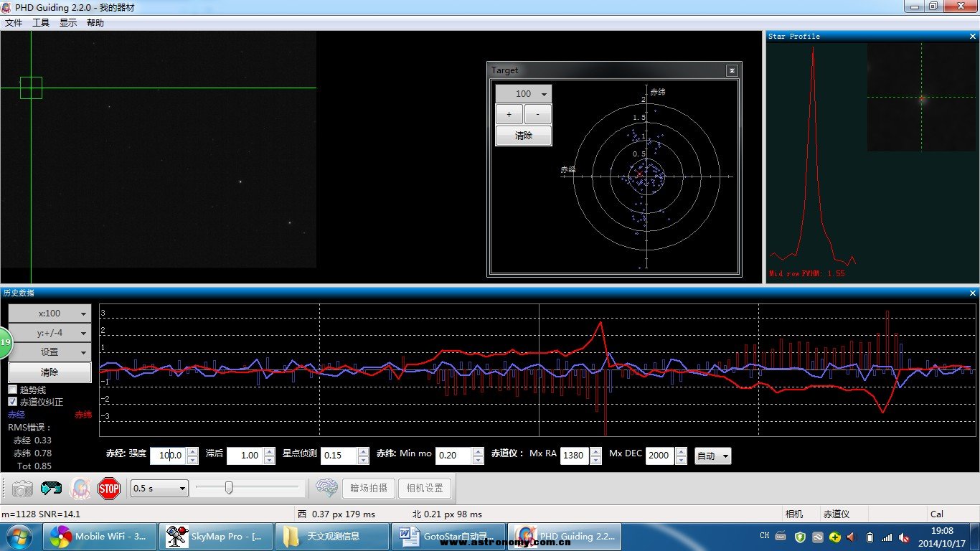Increase the 强度 value with the up arrow
The image size is (980, 551).
coord(192,452)
